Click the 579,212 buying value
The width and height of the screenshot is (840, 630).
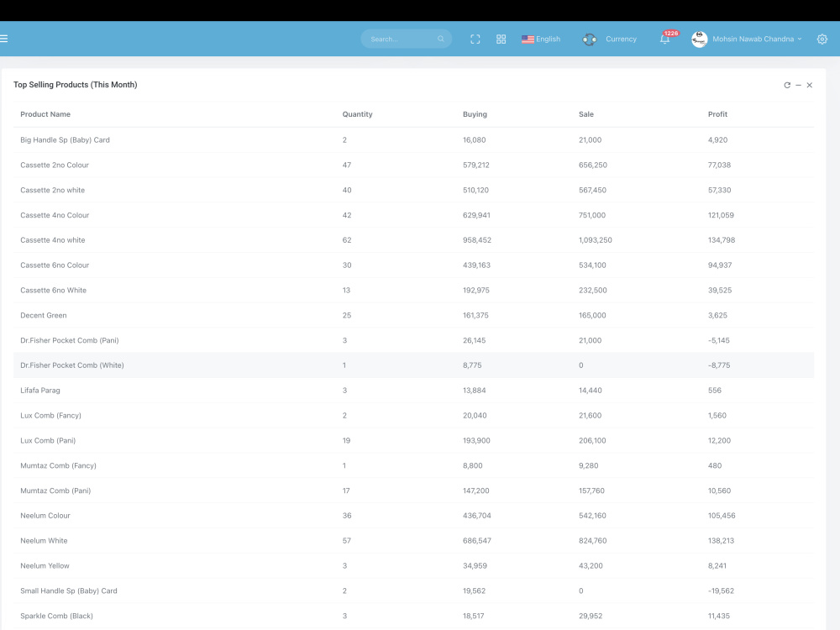[475, 165]
